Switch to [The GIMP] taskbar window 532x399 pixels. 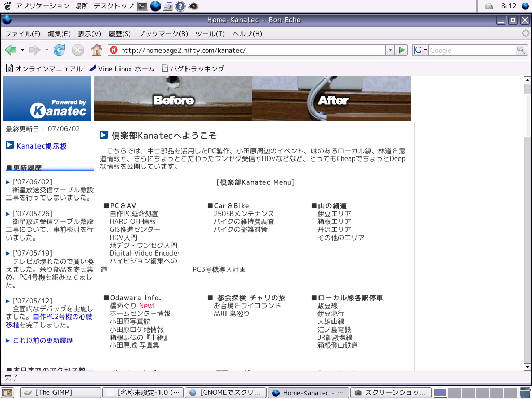coord(61,393)
